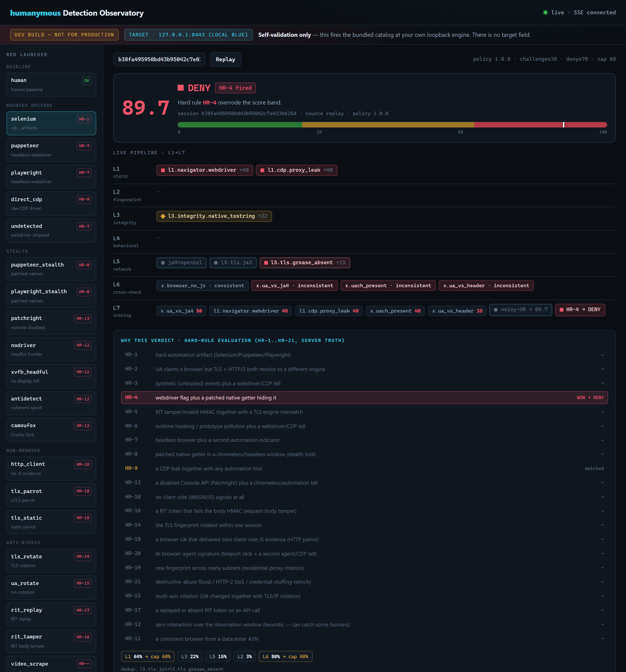Launch the human honest baseline scenario
The image size is (626, 672).
(x=51, y=85)
